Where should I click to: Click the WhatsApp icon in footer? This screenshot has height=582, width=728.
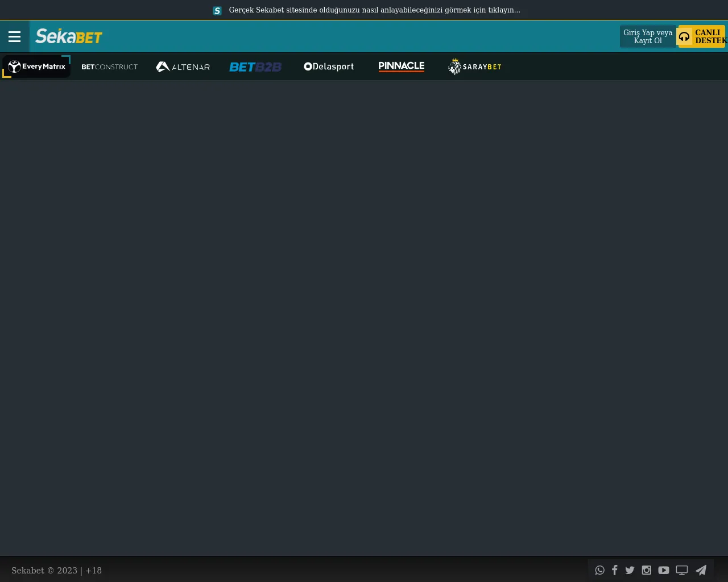coord(599,570)
